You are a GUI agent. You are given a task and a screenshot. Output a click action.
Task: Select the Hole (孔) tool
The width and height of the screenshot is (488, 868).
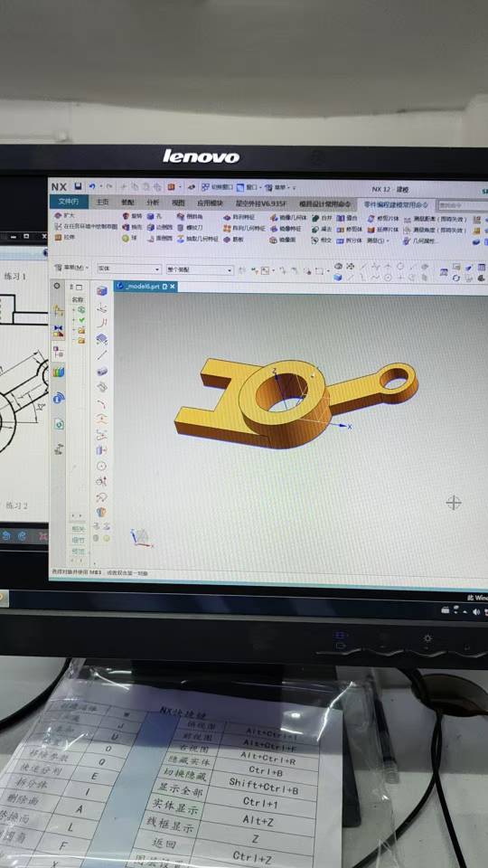[155, 216]
